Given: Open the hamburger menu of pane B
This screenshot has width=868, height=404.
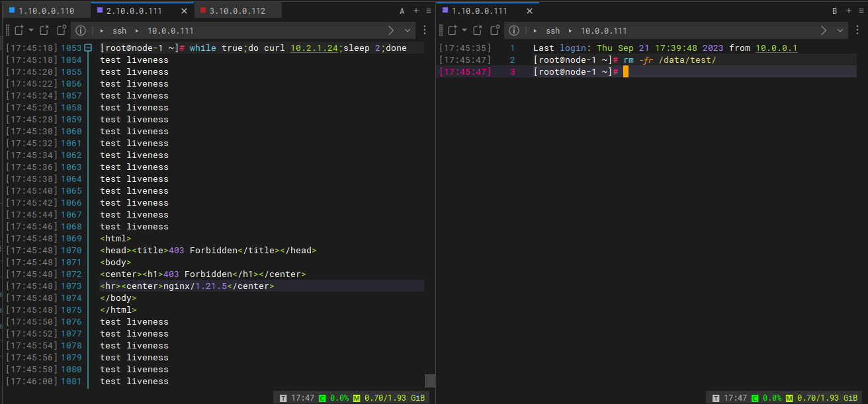Looking at the screenshot, I should click(861, 11).
